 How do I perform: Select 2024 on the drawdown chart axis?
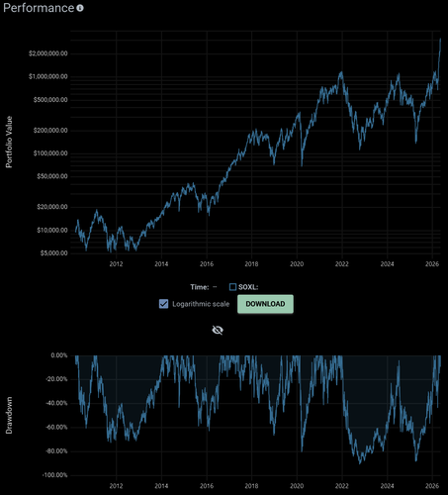coord(387,486)
